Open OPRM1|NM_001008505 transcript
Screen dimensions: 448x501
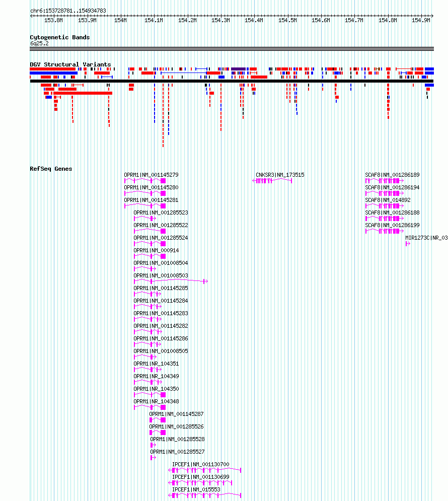[161, 351]
